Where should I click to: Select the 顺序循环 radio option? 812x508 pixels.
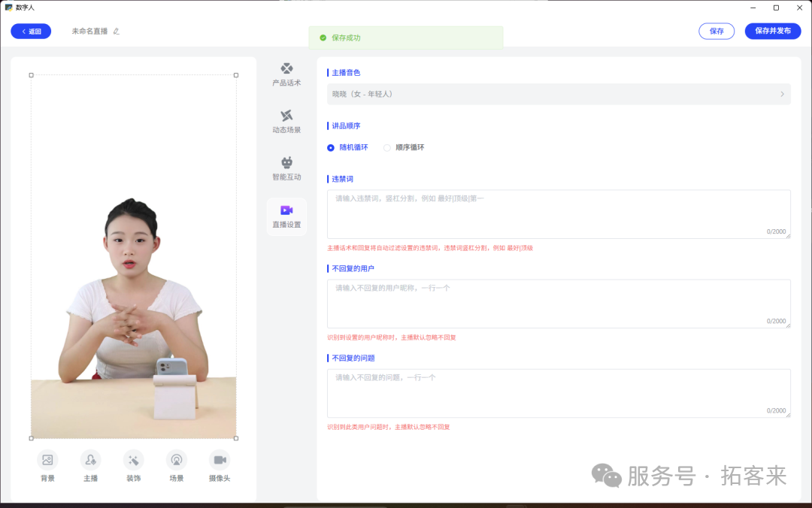click(x=387, y=148)
